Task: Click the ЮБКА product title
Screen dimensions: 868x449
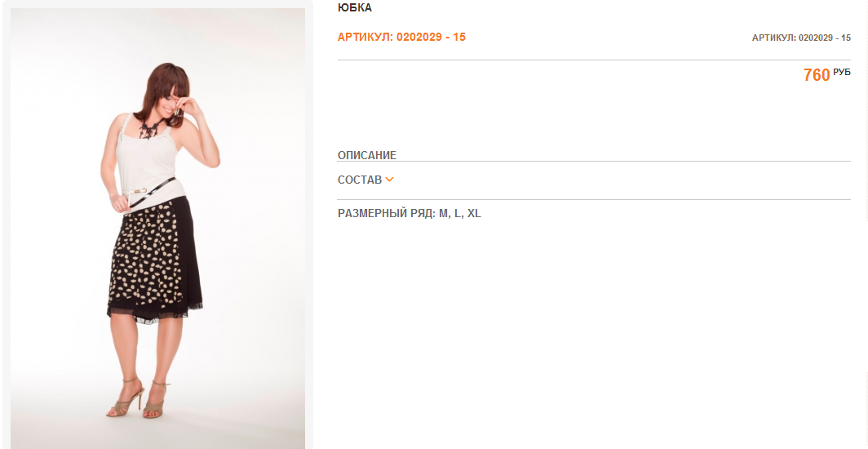Action: (x=355, y=7)
